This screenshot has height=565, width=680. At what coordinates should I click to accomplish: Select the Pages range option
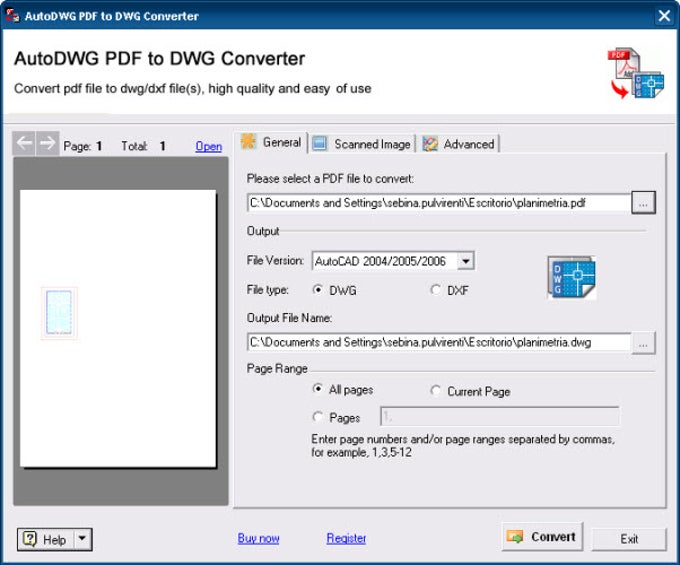pyautogui.click(x=336, y=418)
